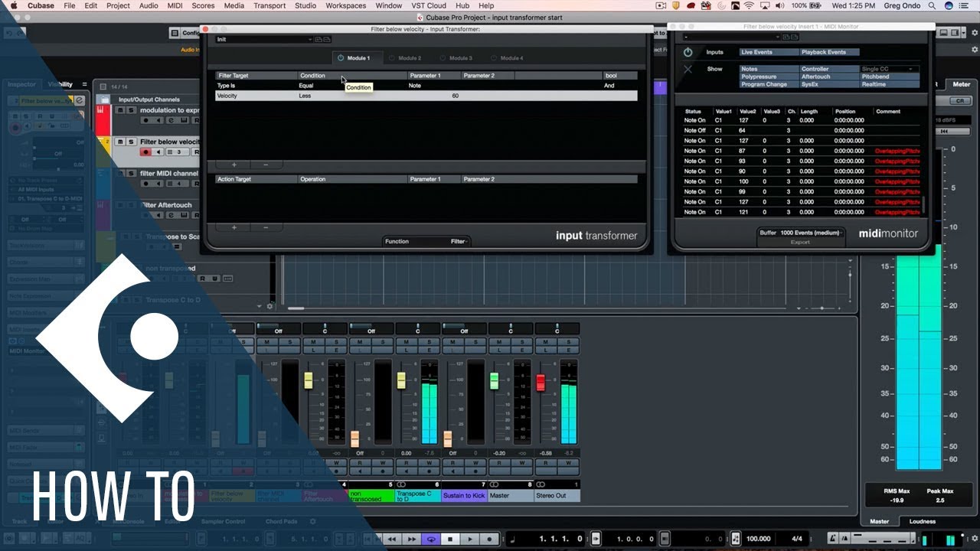Screen dimensions: 980x551
Task: Toggle monitor speaker on Transpose C to D channel
Action: (408, 471)
